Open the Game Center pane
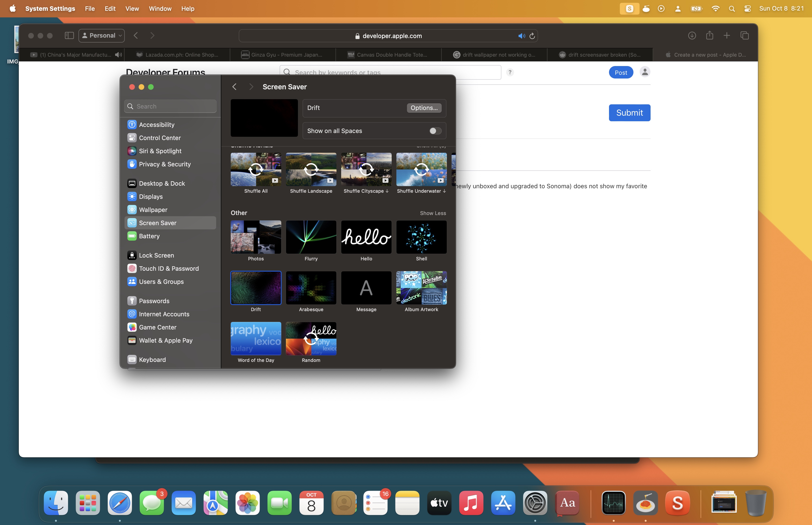Viewport: 812px width, 525px height. click(x=157, y=327)
